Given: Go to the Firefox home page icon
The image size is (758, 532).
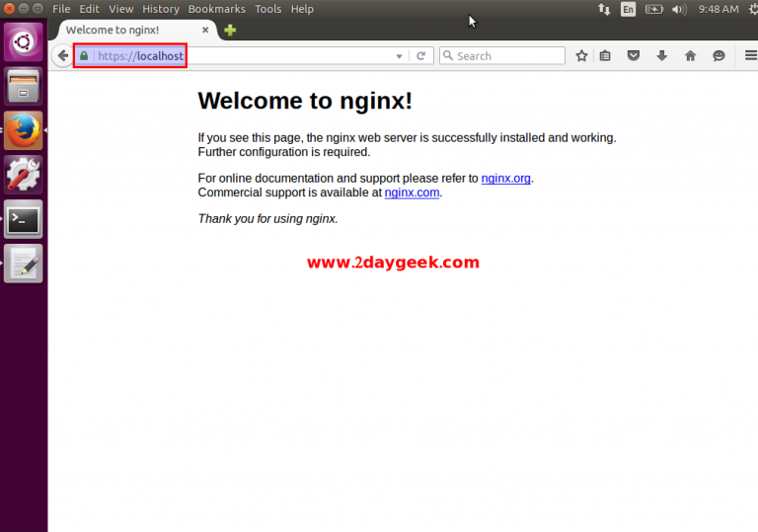Looking at the screenshot, I should (690, 56).
